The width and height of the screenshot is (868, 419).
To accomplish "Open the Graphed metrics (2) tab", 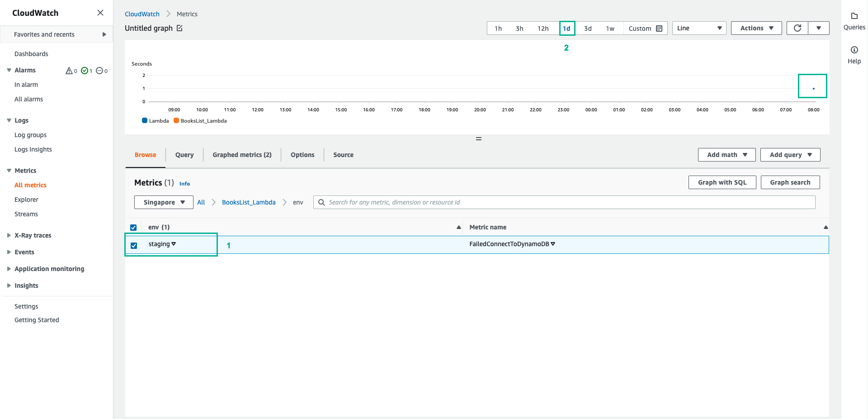I will pos(242,155).
